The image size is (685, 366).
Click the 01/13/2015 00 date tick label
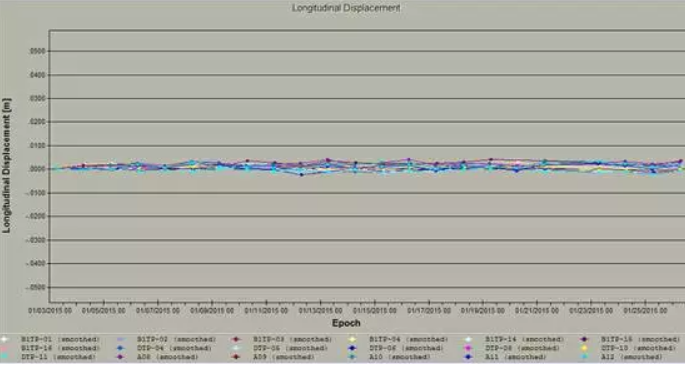[320, 311]
